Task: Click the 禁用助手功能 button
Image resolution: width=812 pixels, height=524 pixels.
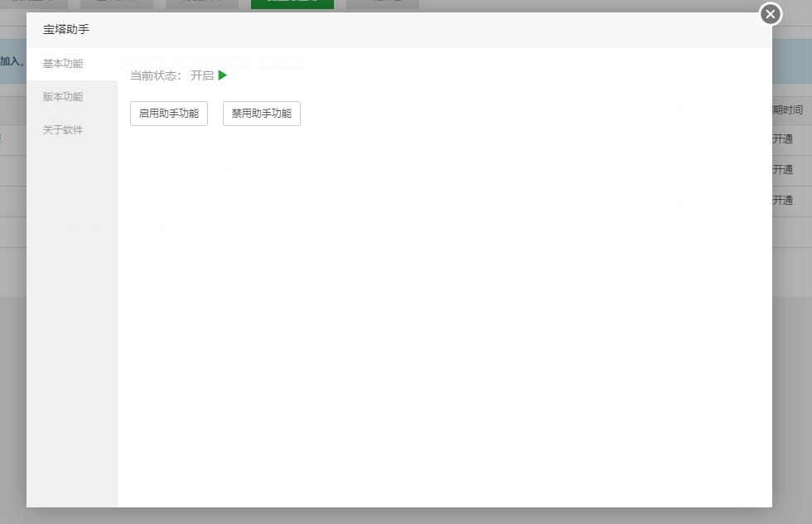Action: [262, 114]
